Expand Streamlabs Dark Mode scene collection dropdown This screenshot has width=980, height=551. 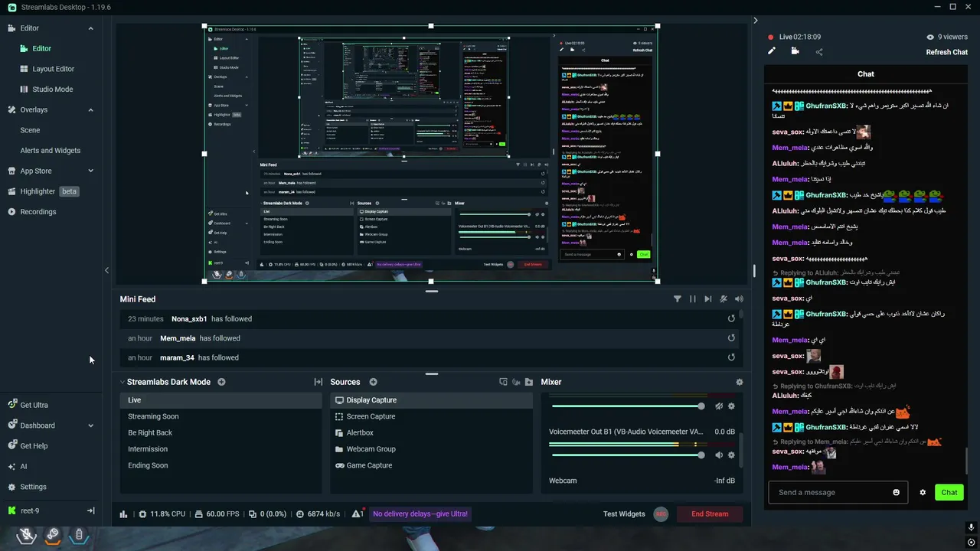[x=122, y=382]
